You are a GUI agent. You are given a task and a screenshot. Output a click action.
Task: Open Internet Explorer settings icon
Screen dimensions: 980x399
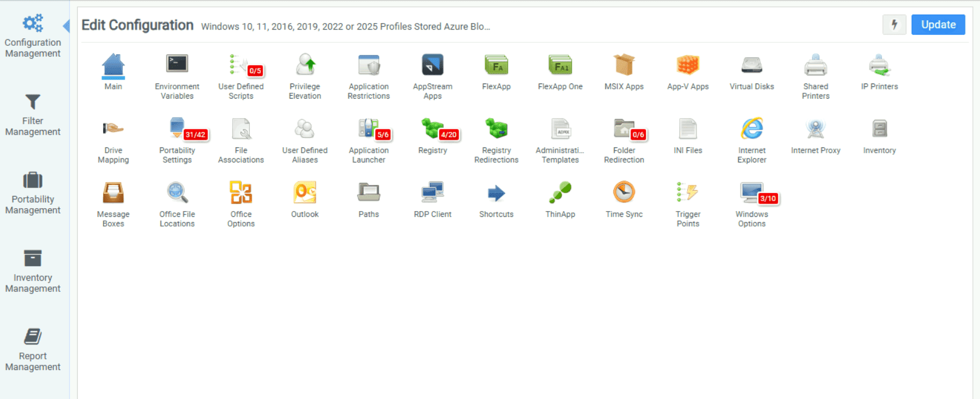click(752, 129)
